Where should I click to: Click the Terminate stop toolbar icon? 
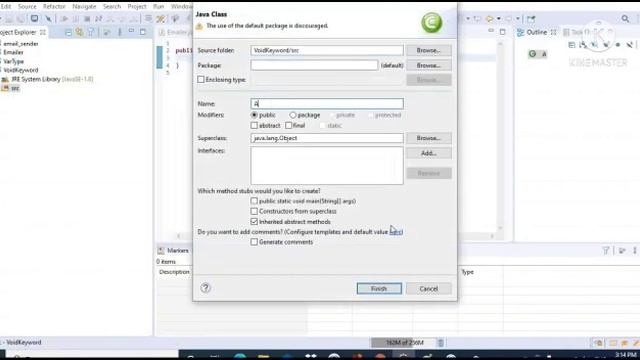87,19
